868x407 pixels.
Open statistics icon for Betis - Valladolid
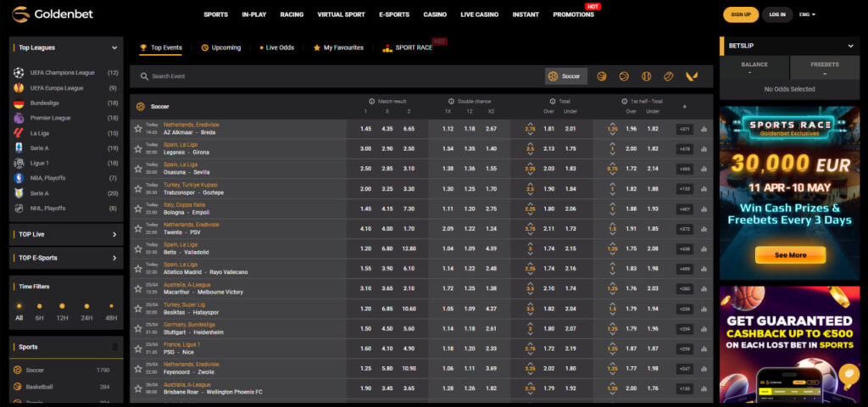tap(704, 248)
